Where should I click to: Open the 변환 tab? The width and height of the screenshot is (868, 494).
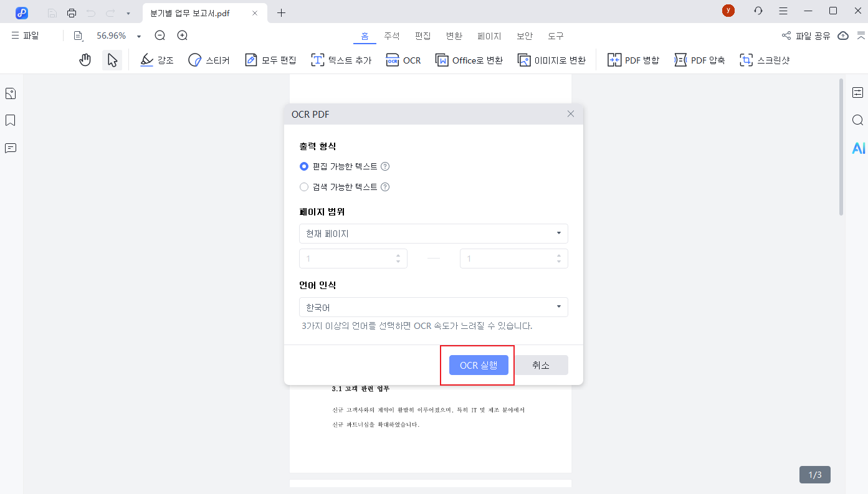[454, 36]
